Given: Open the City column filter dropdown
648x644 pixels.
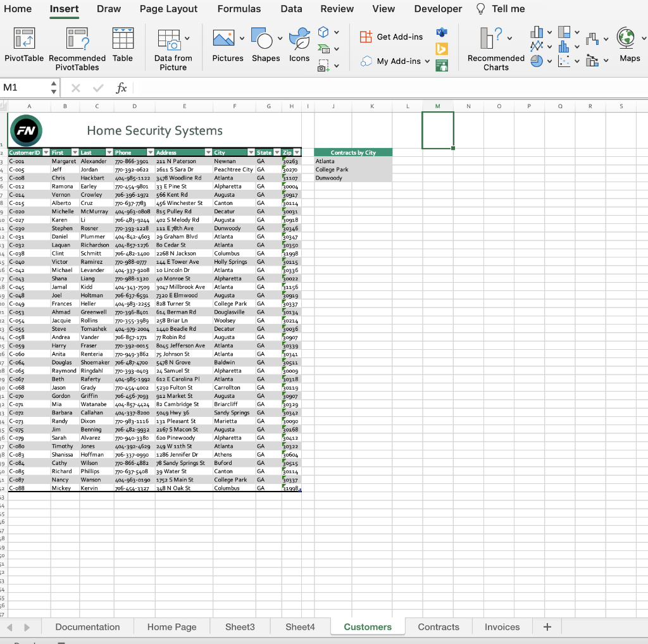Looking at the screenshot, I should (251, 152).
